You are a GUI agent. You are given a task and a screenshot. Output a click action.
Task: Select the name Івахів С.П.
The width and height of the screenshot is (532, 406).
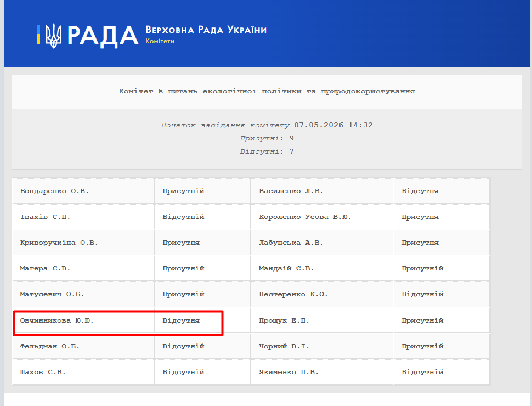[x=45, y=217]
